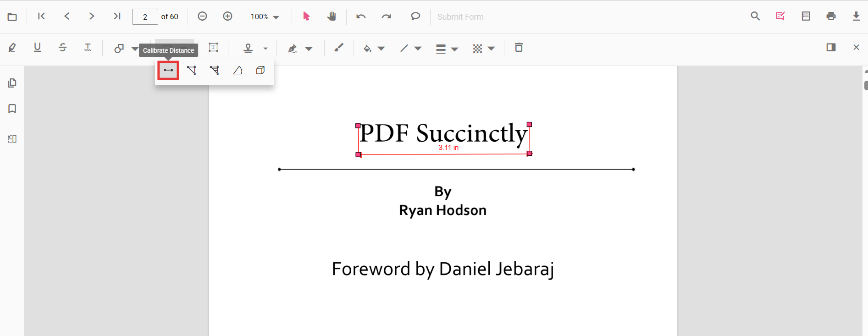Activate the Highlight text tool
Viewport: 868px width, 336px height.
12,48
